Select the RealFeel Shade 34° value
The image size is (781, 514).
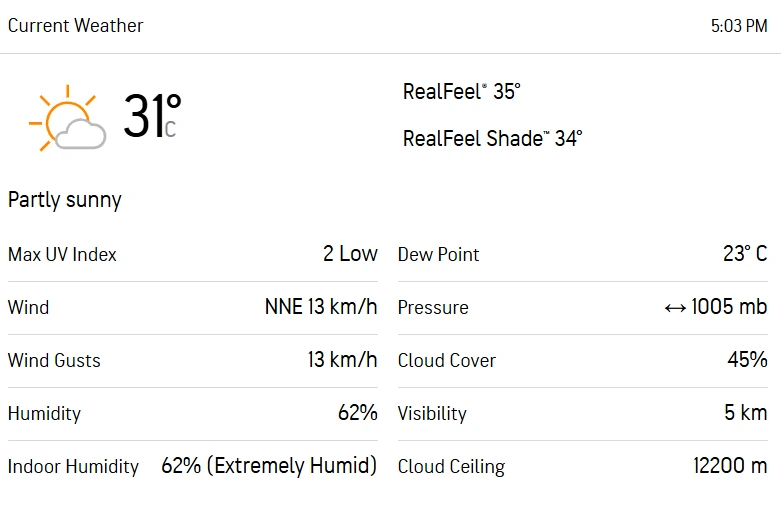(x=492, y=138)
